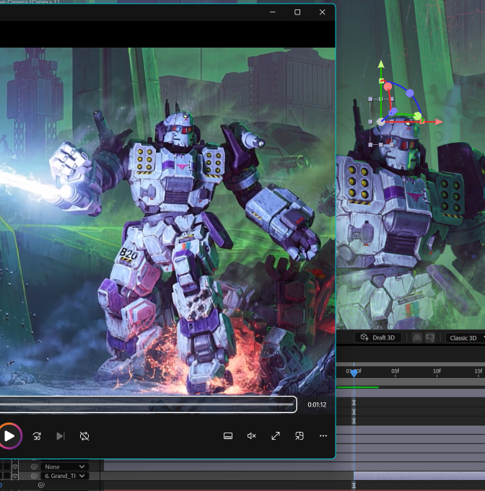Open the 6. Grand_TI parent dropdown

[x=64, y=476]
